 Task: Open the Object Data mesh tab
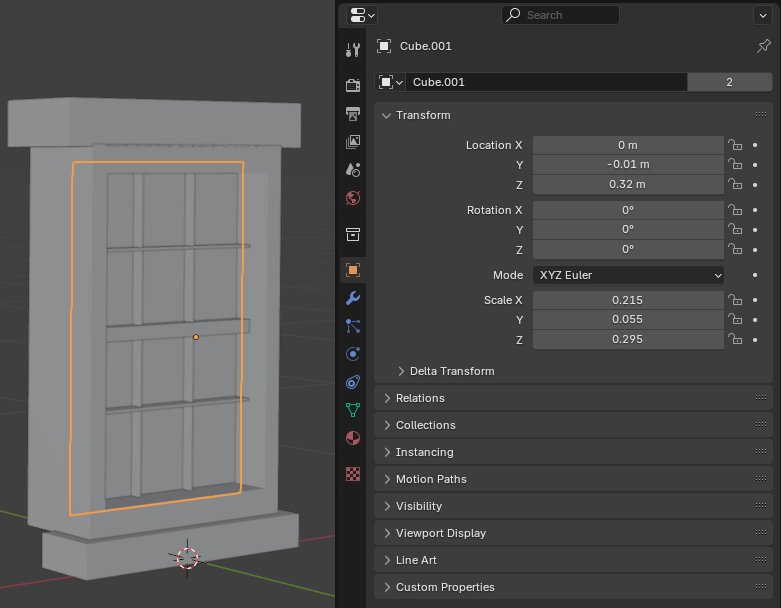[x=353, y=410]
